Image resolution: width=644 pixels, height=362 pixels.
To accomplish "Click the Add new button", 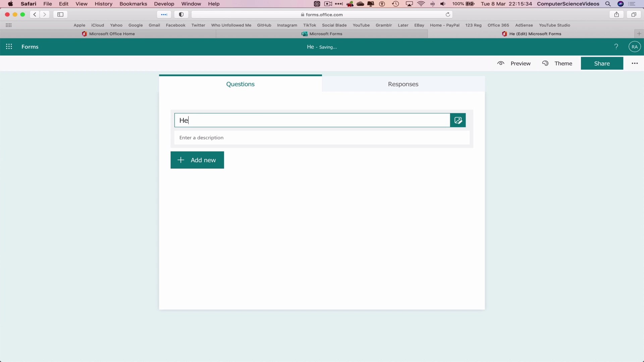I will click(x=197, y=160).
